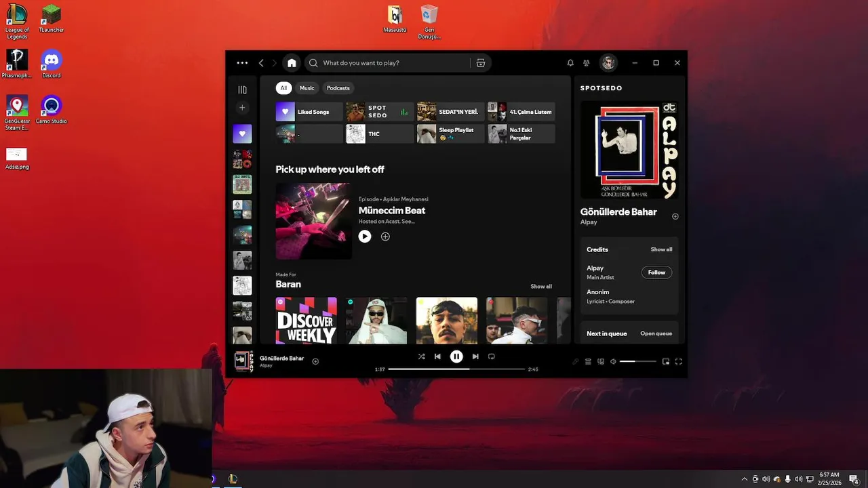868x488 pixels.
Task: Select the Music filter chip
Action: pos(307,88)
